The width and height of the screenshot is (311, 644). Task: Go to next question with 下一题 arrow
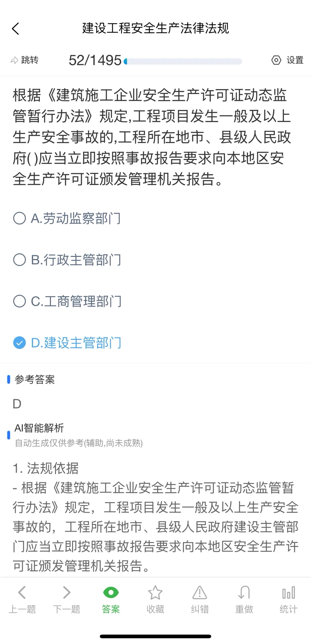[67, 593]
